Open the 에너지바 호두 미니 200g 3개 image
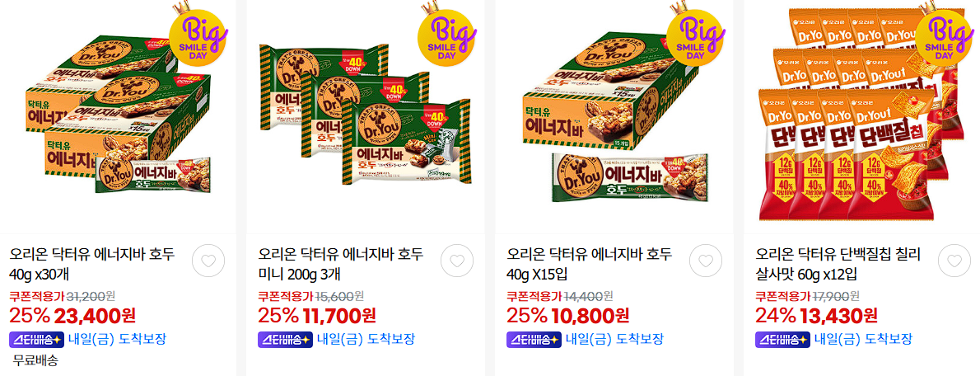This screenshot has height=376, width=980. (366, 117)
